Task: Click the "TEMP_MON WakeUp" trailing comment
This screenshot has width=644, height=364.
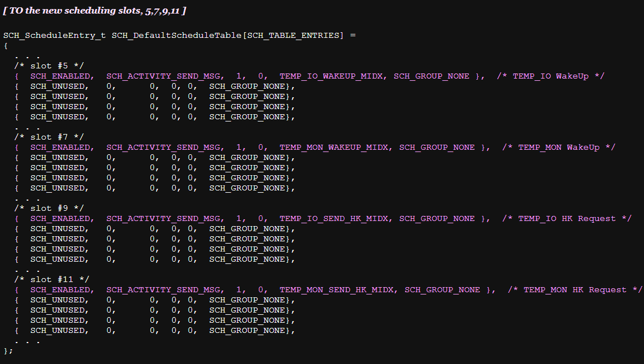Action: (559, 148)
